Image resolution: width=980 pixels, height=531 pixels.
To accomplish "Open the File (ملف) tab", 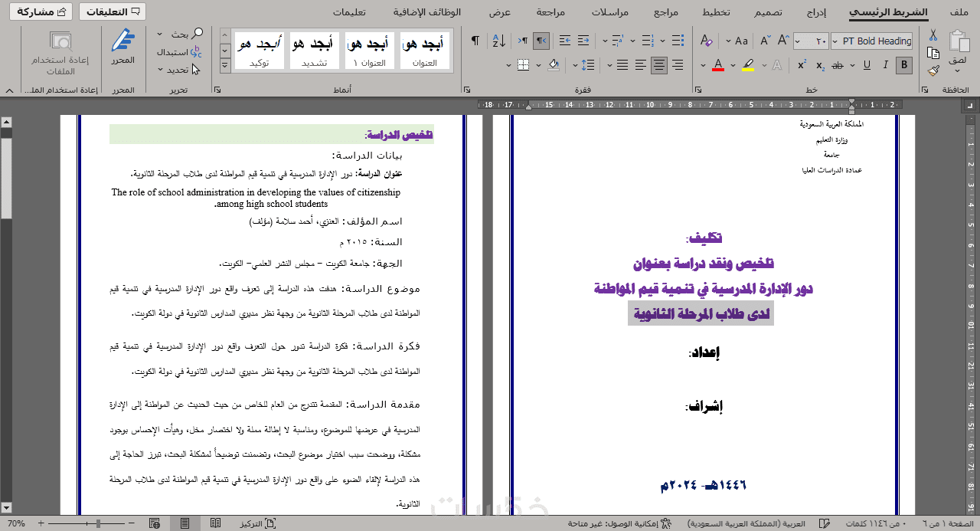I will pyautogui.click(x=958, y=12).
